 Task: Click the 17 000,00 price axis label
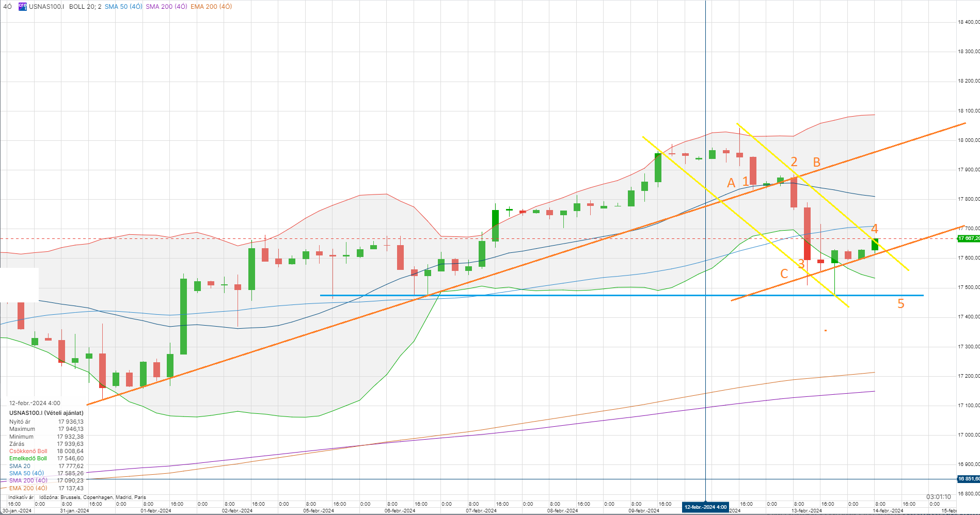tap(969, 434)
